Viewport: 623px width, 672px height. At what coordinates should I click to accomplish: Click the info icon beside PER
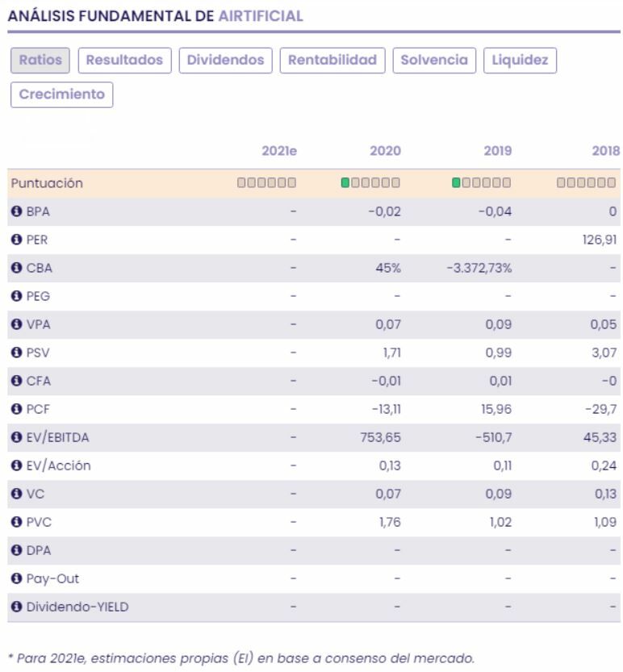tap(16, 240)
